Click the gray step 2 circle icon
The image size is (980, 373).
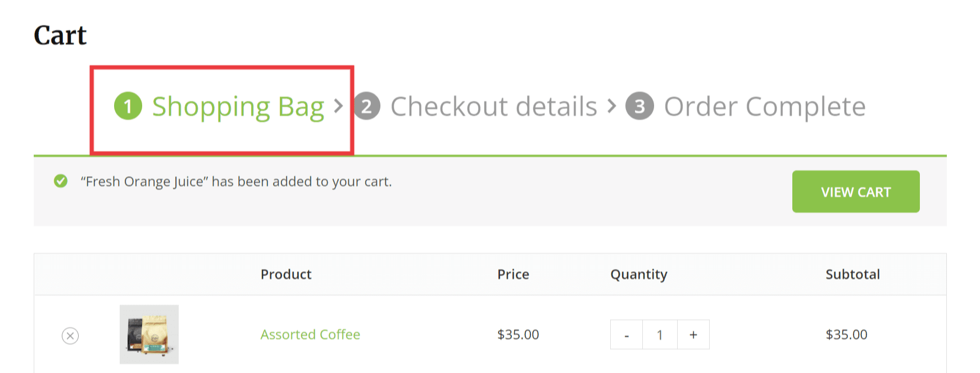[x=367, y=106]
